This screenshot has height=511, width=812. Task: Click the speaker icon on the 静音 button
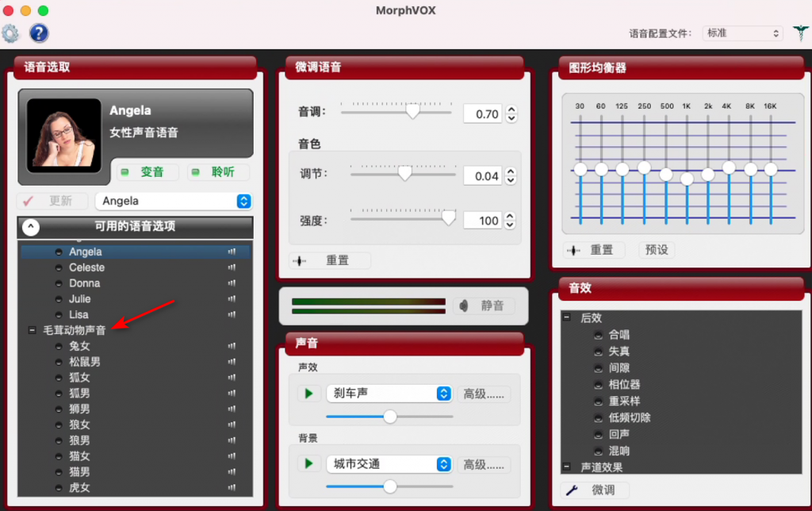coord(463,305)
